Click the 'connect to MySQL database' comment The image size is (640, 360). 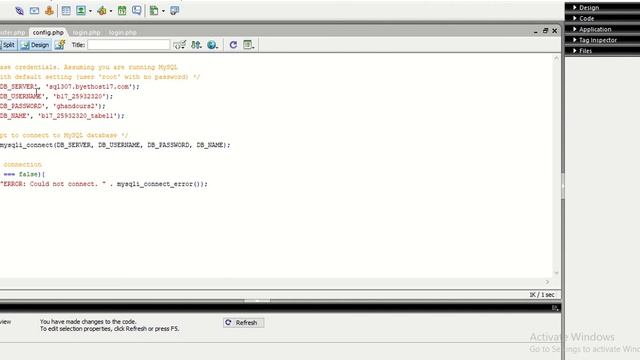click(x=64, y=136)
